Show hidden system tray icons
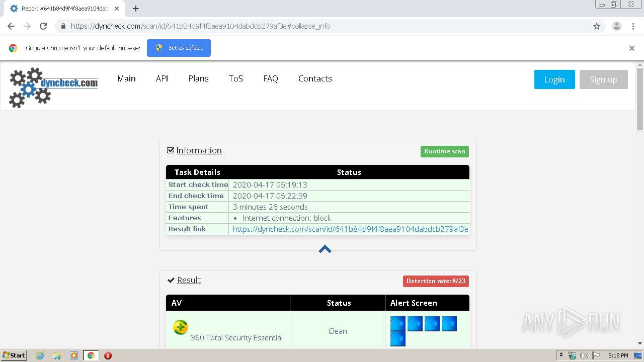The width and height of the screenshot is (644, 362). tap(561, 355)
